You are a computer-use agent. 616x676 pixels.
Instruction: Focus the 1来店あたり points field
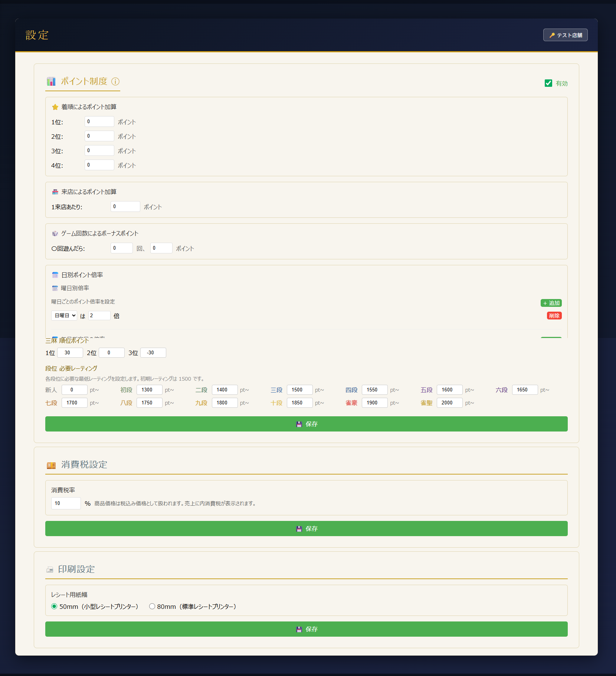125,207
